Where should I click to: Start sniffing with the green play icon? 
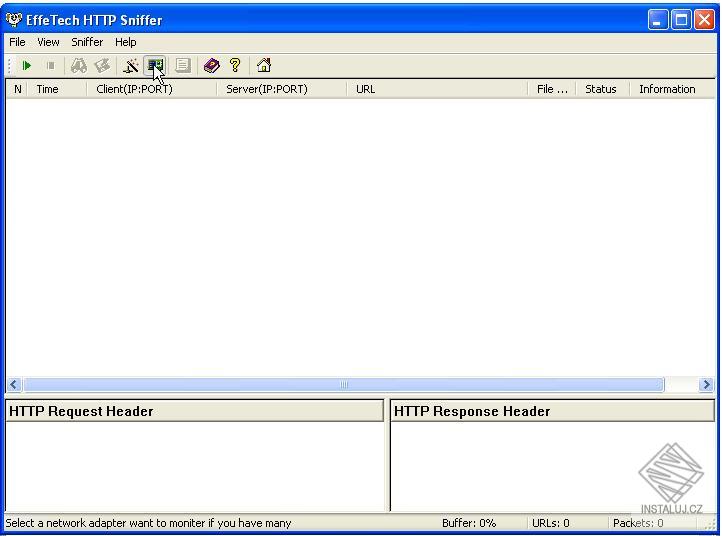27,66
